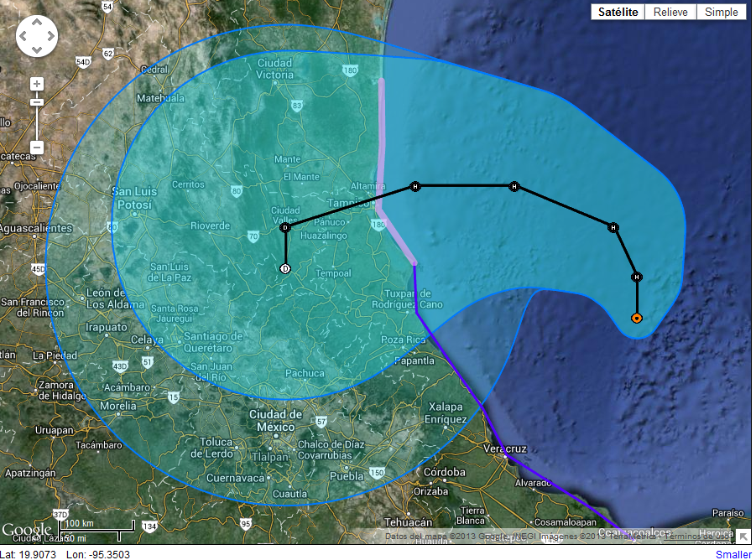Click the Google logo
This screenshot has width=756, height=560.
click(x=27, y=530)
